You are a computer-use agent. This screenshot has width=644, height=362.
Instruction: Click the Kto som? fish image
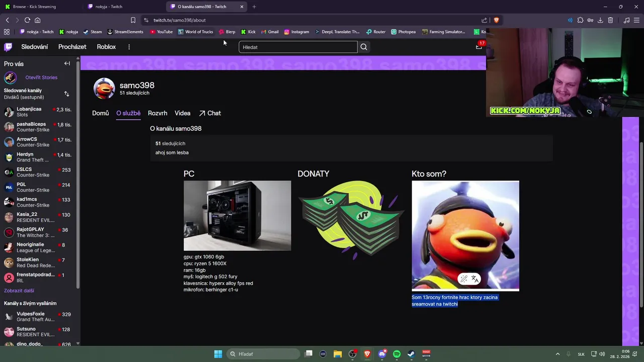click(x=465, y=236)
